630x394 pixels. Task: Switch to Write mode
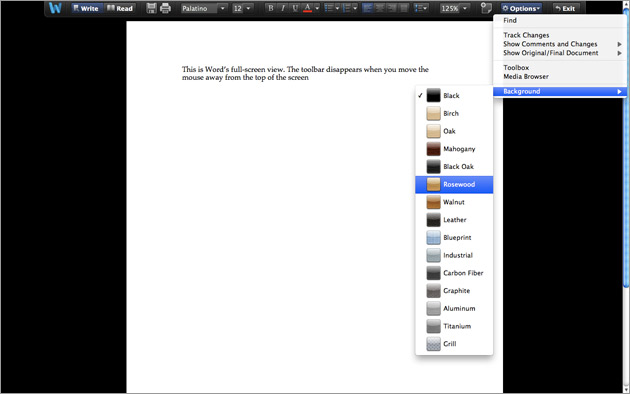pyautogui.click(x=86, y=8)
